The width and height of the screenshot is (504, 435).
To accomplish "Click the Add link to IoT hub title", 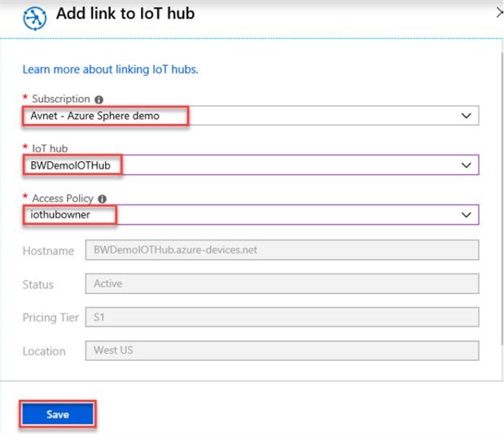I will click(x=125, y=14).
